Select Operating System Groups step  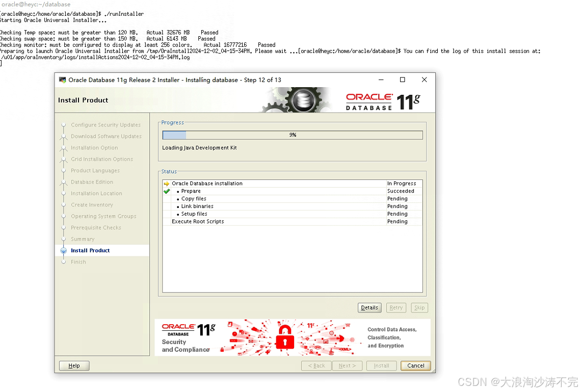(103, 216)
